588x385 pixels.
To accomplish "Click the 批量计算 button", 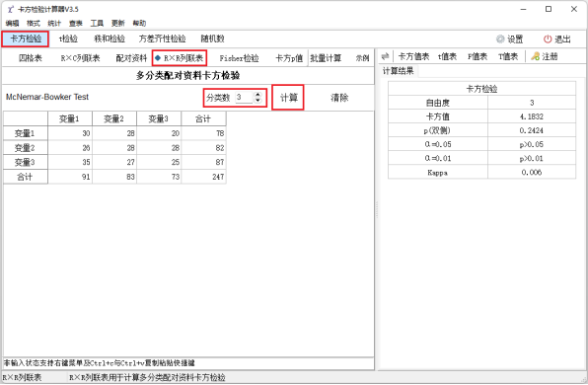I will (326, 58).
